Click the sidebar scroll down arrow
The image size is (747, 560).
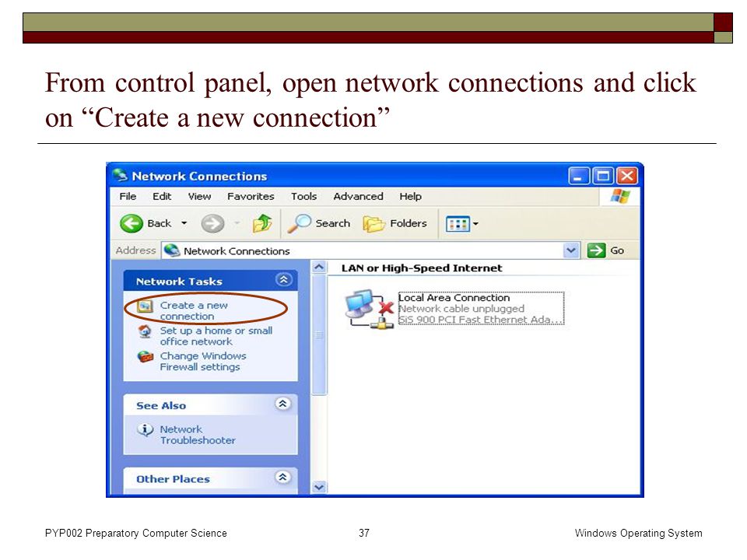point(319,488)
